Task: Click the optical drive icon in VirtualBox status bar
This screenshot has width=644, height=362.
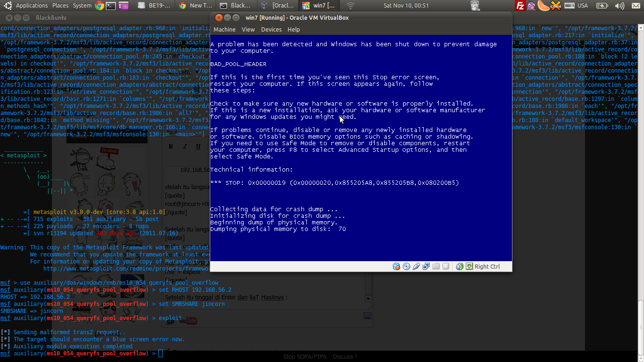Action: coord(406,266)
